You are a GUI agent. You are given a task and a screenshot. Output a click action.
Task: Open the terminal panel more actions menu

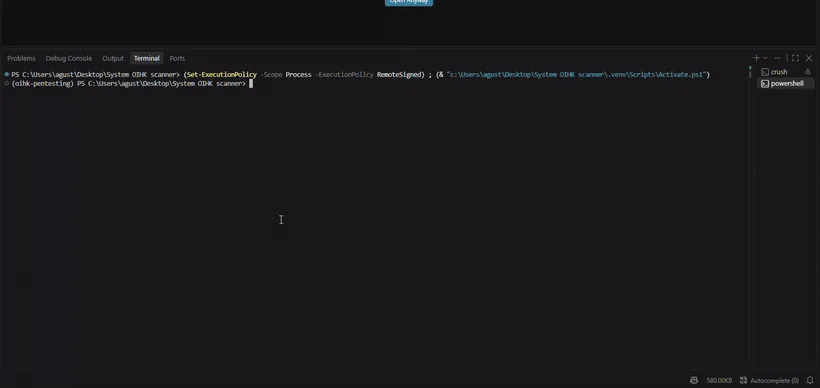tap(777, 58)
